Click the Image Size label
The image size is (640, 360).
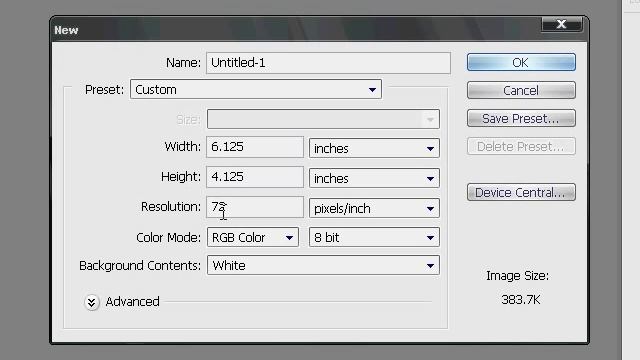(x=518, y=276)
